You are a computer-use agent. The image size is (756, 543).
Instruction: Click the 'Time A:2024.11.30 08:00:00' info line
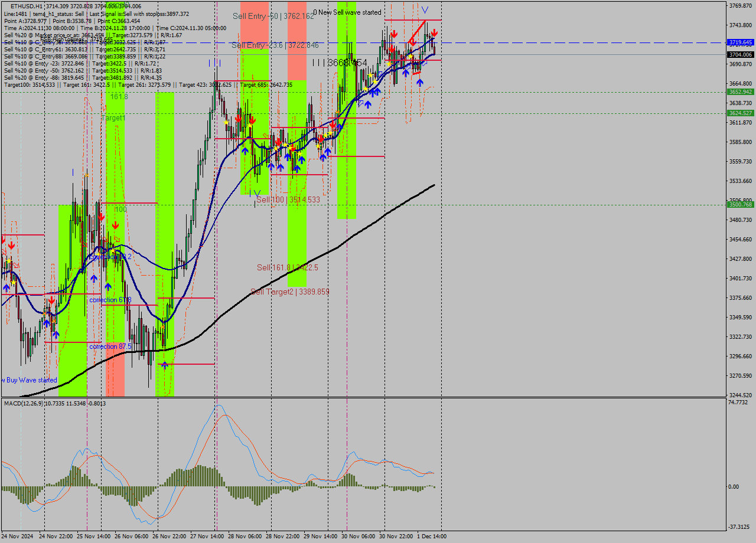(115, 28)
